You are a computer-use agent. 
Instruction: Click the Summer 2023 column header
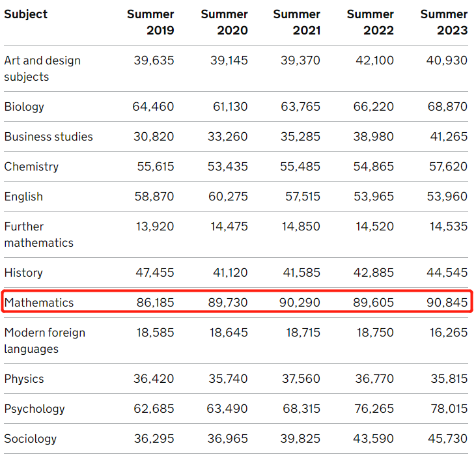point(443,22)
